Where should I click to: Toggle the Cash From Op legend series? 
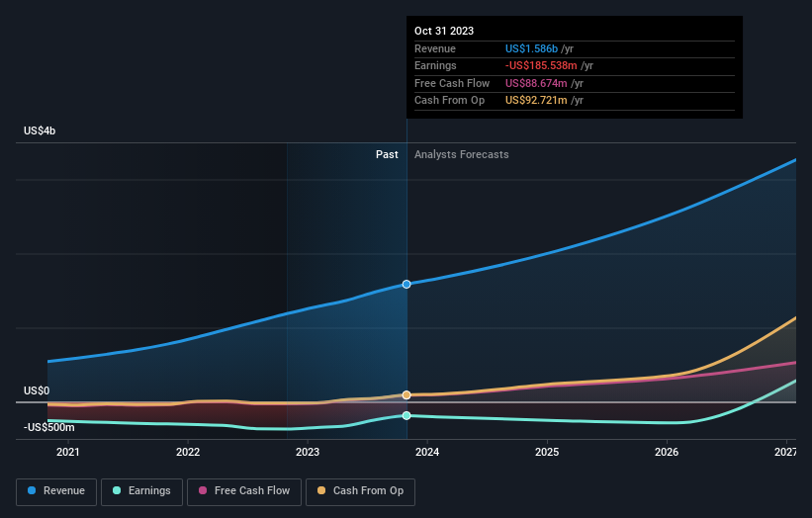click(x=360, y=491)
